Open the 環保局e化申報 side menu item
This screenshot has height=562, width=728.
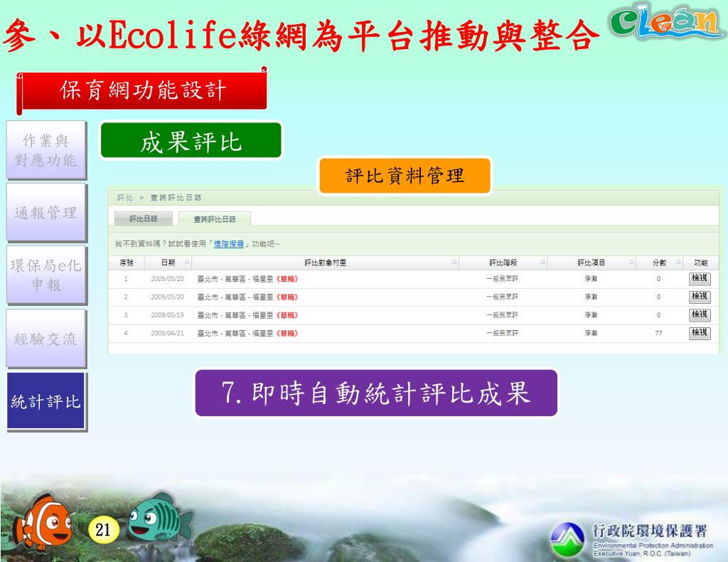coord(46,275)
